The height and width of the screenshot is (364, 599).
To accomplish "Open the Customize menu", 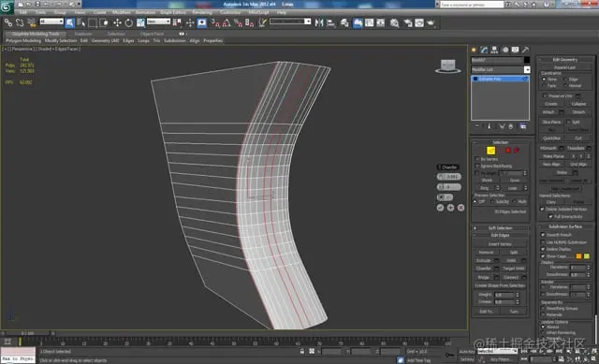I will (230, 12).
